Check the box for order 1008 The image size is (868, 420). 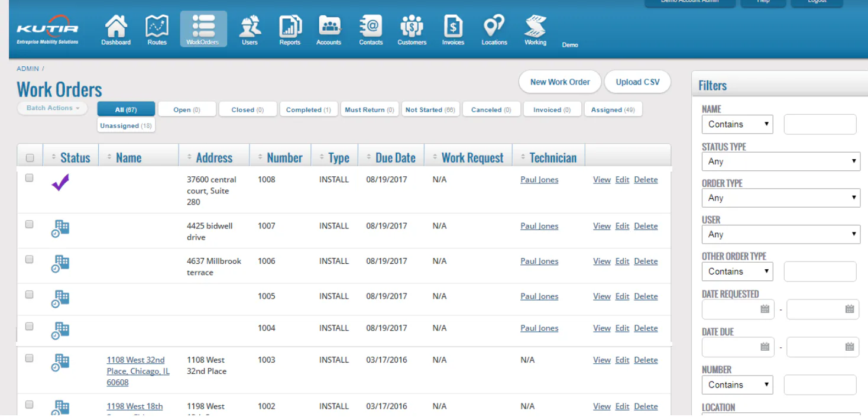(29, 177)
